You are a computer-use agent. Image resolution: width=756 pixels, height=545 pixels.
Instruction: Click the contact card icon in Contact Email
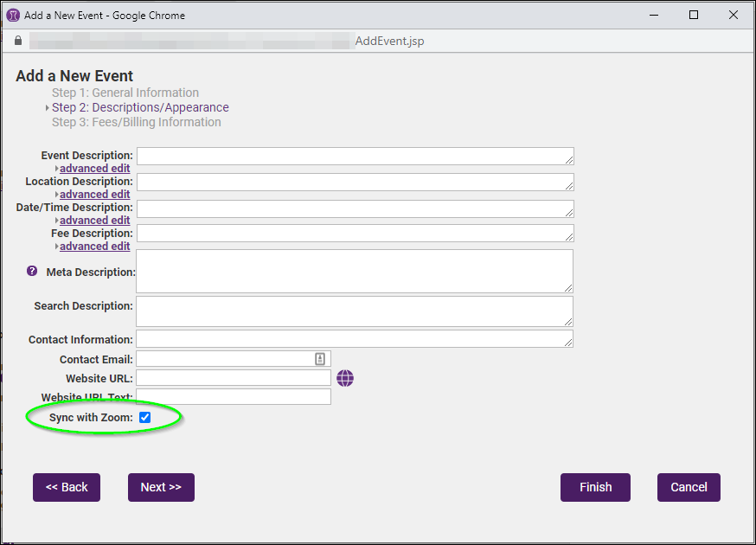[320, 359]
